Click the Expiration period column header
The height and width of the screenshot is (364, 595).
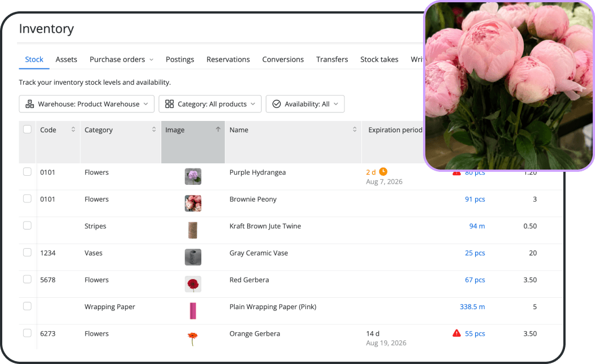point(395,129)
